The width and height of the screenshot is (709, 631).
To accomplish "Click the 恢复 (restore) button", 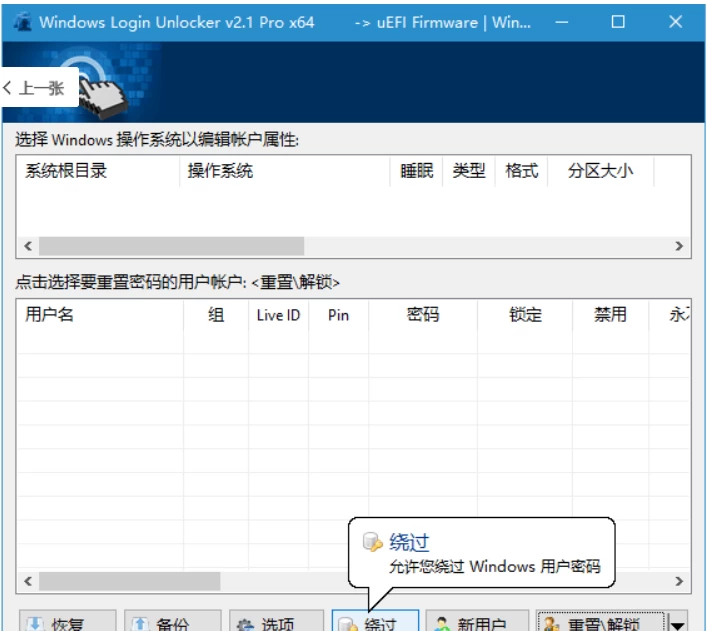I will [x=68, y=621].
